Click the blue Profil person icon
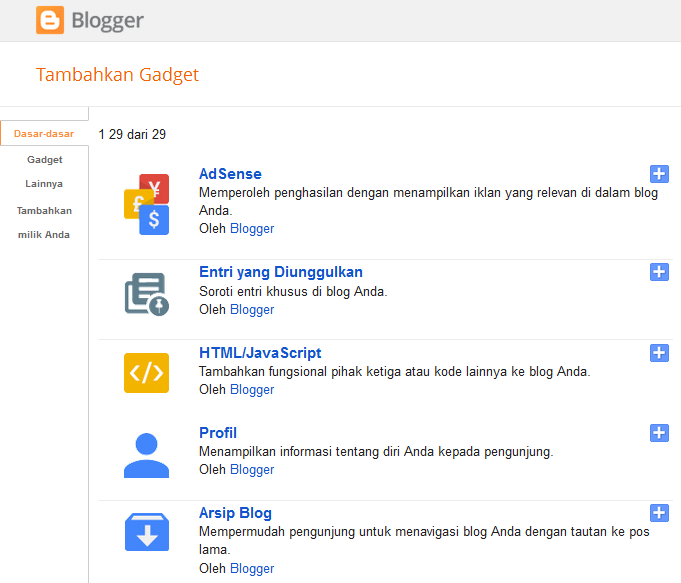The width and height of the screenshot is (681, 583). 146,455
